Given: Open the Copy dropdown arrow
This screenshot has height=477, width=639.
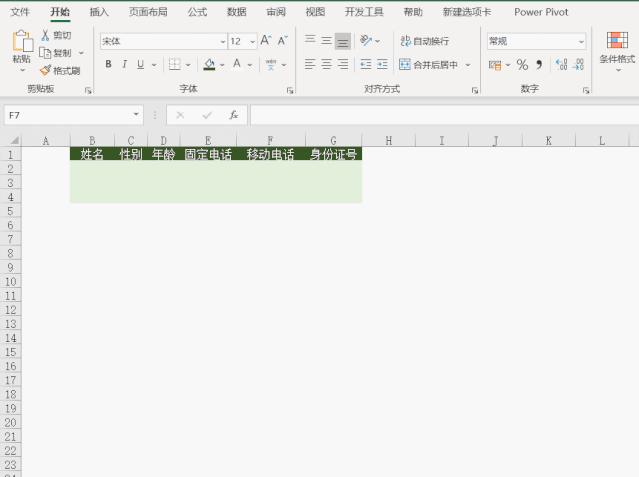Looking at the screenshot, I should pyautogui.click(x=81, y=53).
